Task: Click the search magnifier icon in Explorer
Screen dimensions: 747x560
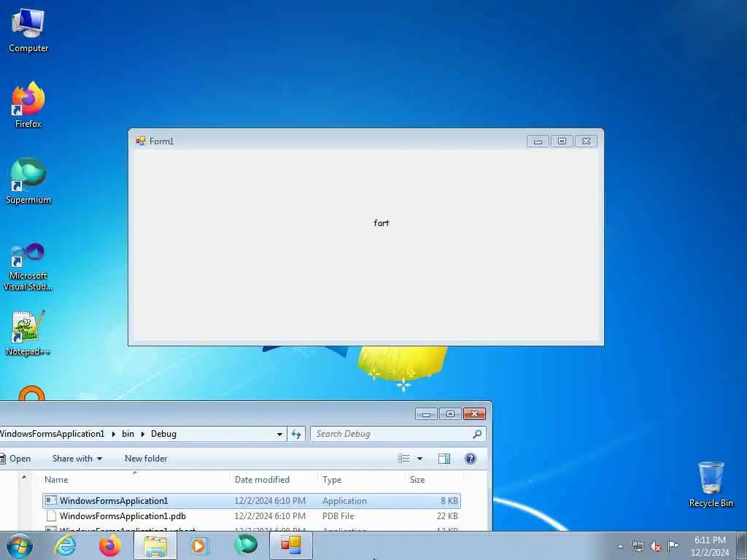Action: point(477,434)
